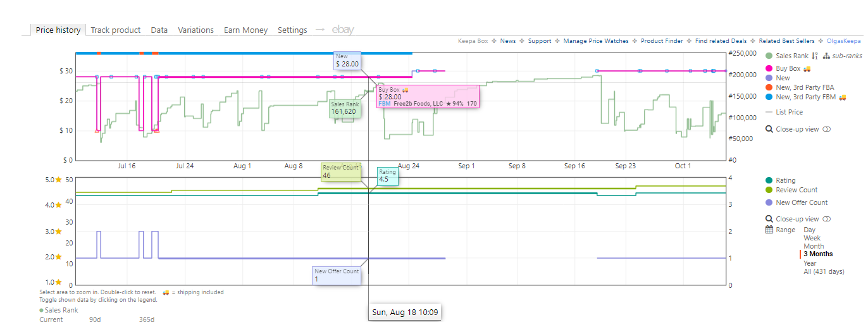Click the Free2b Foods, LLC seller name
Viewport: 868px width, 322px height.
coord(418,103)
